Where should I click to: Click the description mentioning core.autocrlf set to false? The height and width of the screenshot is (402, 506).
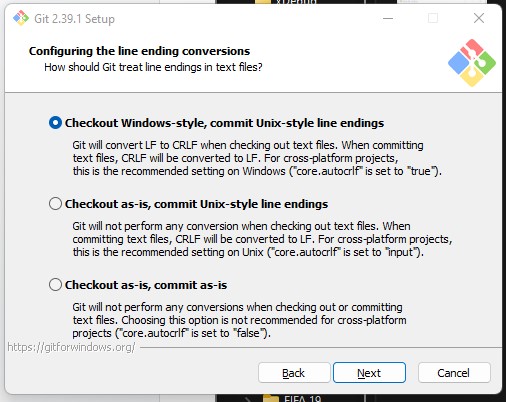click(239, 320)
